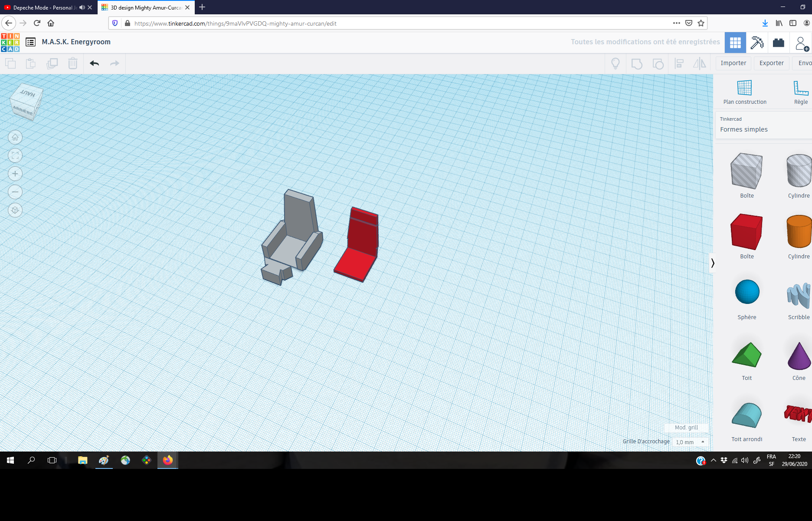Image resolution: width=812 pixels, height=521 pixels.
Task: Zoom out with the minus button
Action: tap(15, 192)
